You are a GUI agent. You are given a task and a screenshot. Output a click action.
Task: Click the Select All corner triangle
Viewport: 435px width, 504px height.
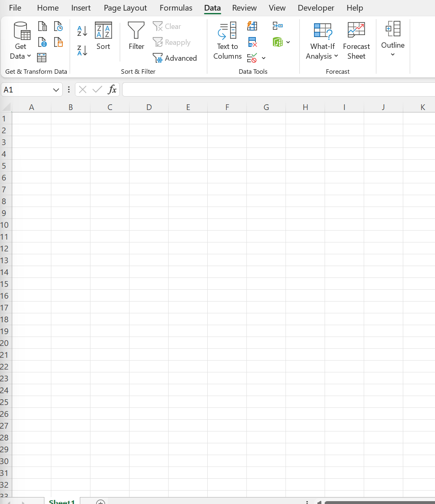click(x=6, y=107)
